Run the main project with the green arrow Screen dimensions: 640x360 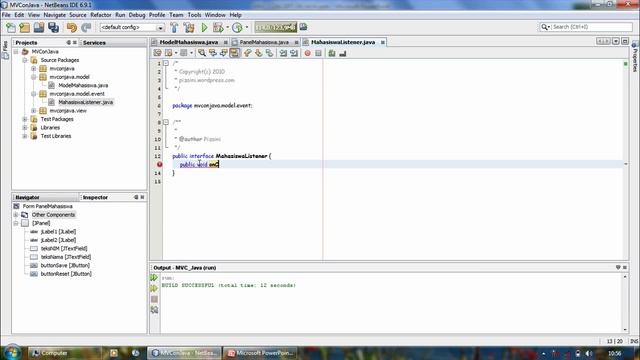[204, 27]
